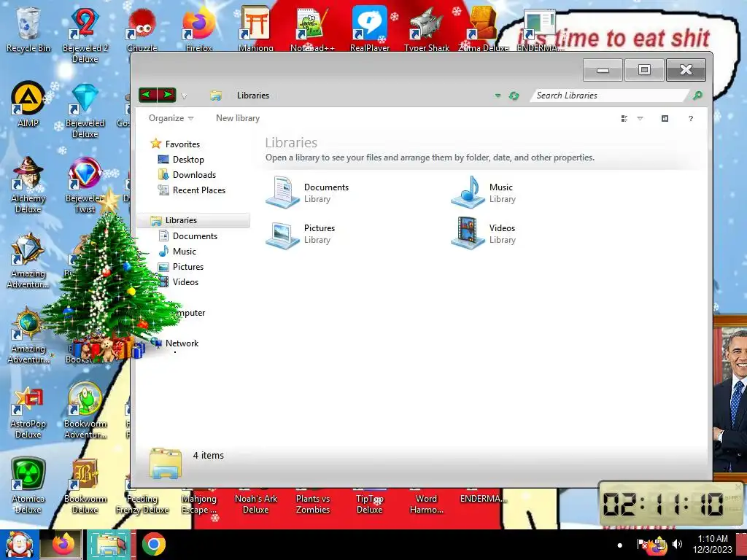The width and height of the screenshot is (747, 560).
Task: Select Word Harmo... desktop label
Action: (x=426, y=504)
